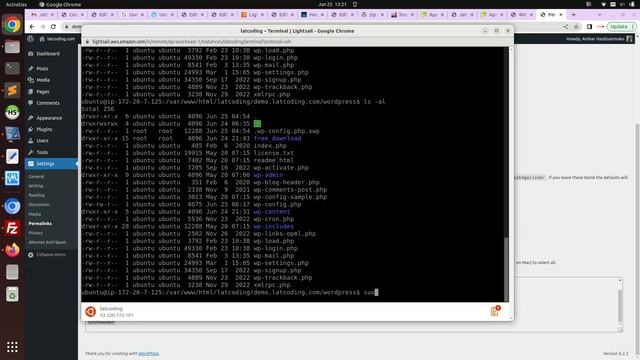Open Comments in the WordPress sidebar

tap(48, 103)
